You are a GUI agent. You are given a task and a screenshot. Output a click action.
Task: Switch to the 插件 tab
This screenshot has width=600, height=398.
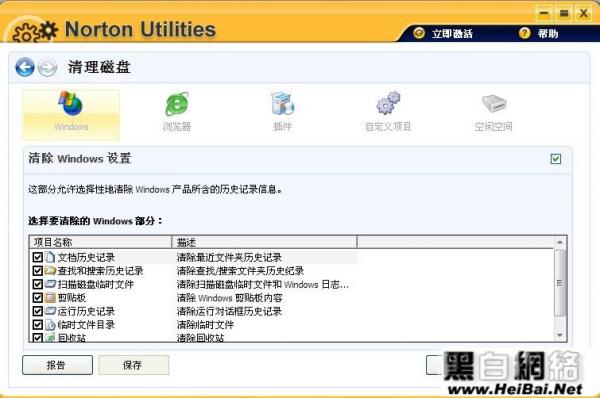point(282,111)
